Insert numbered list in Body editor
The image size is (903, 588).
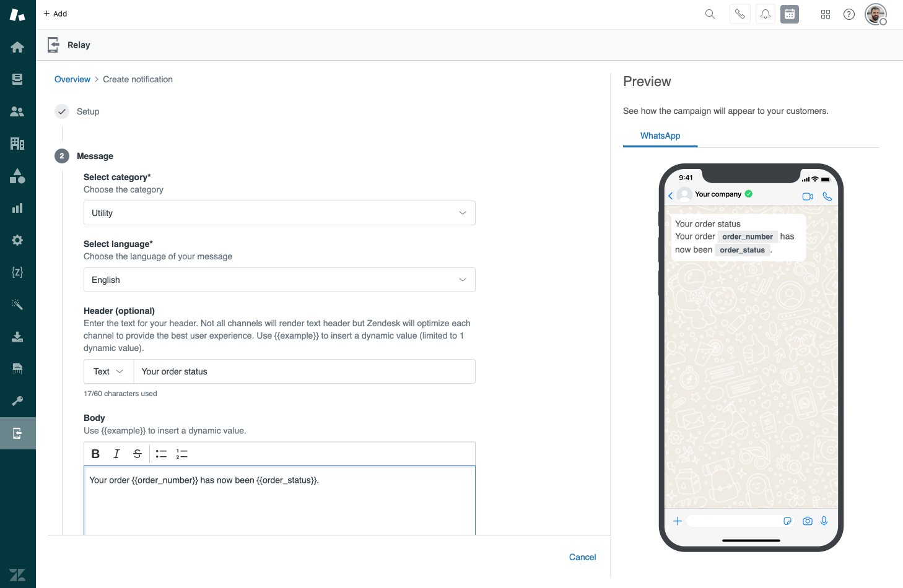pos(182,454)
